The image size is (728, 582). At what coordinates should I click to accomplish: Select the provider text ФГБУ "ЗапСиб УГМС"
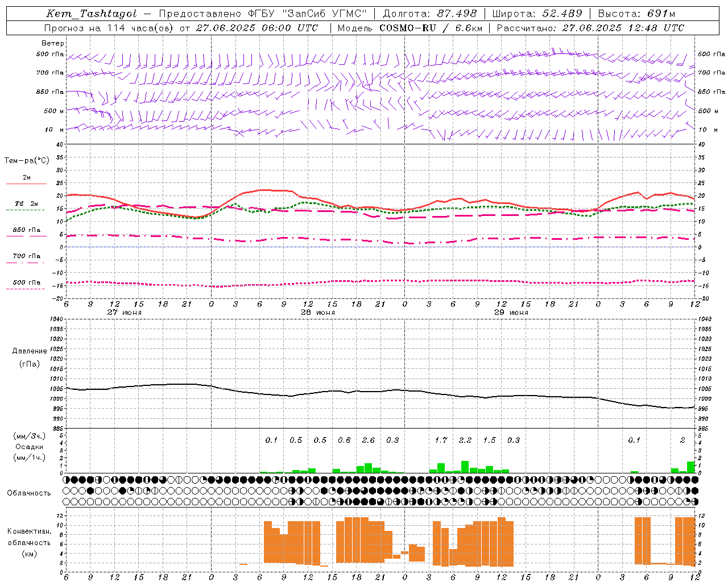(308, 14)
